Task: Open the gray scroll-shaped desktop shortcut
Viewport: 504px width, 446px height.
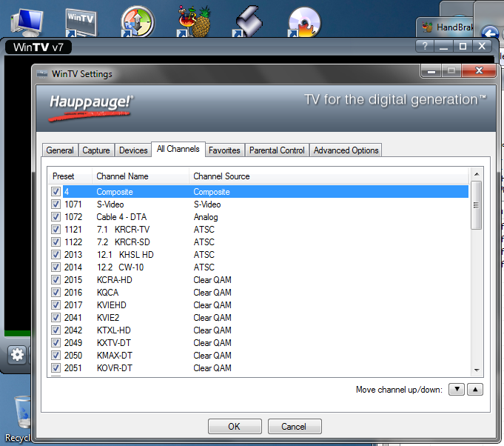Action: [248, 21]
